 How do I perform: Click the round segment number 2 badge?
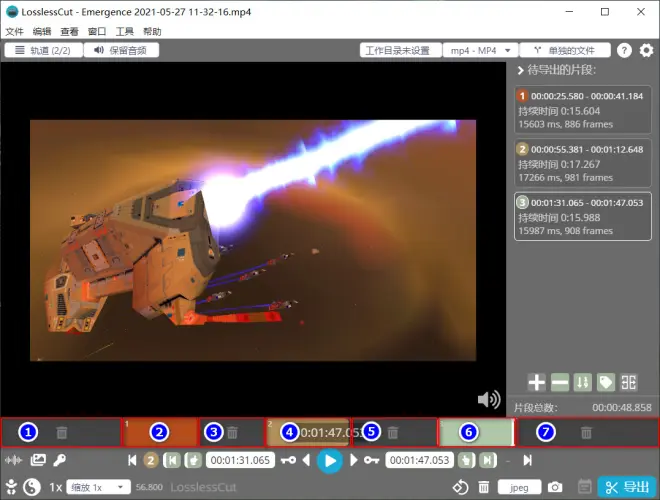click(x=151, y=460)
